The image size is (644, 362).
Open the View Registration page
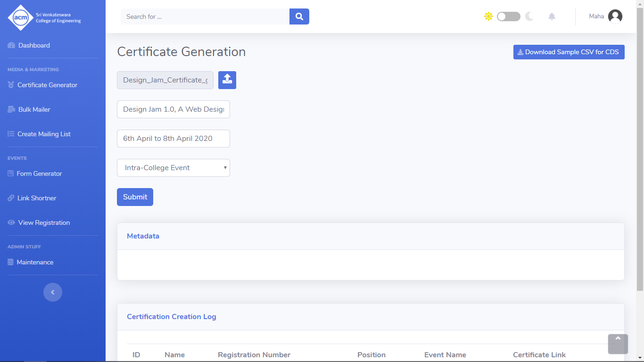[x=44, y=222]
